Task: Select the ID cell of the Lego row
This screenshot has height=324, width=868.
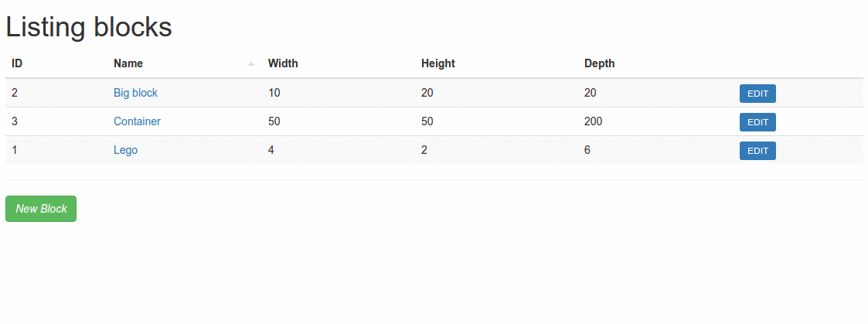Action: point(15,150)
